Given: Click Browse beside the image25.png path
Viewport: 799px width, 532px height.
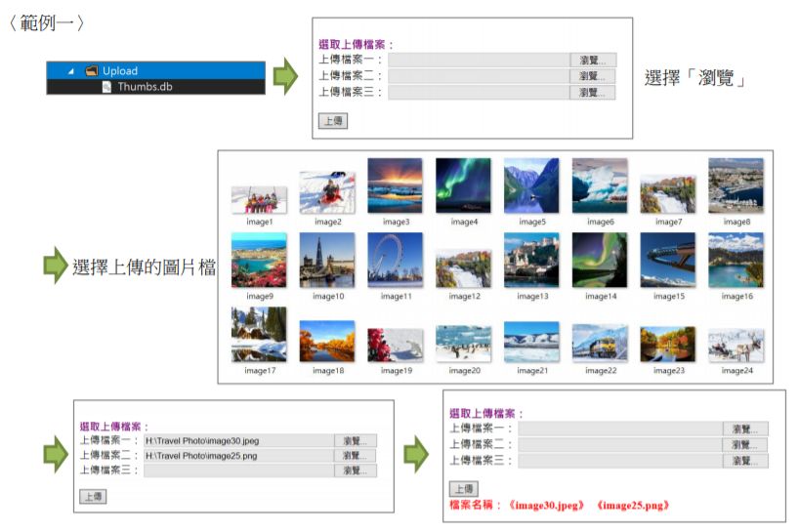Looking at the screenshot, I should [x=355, y=456].
